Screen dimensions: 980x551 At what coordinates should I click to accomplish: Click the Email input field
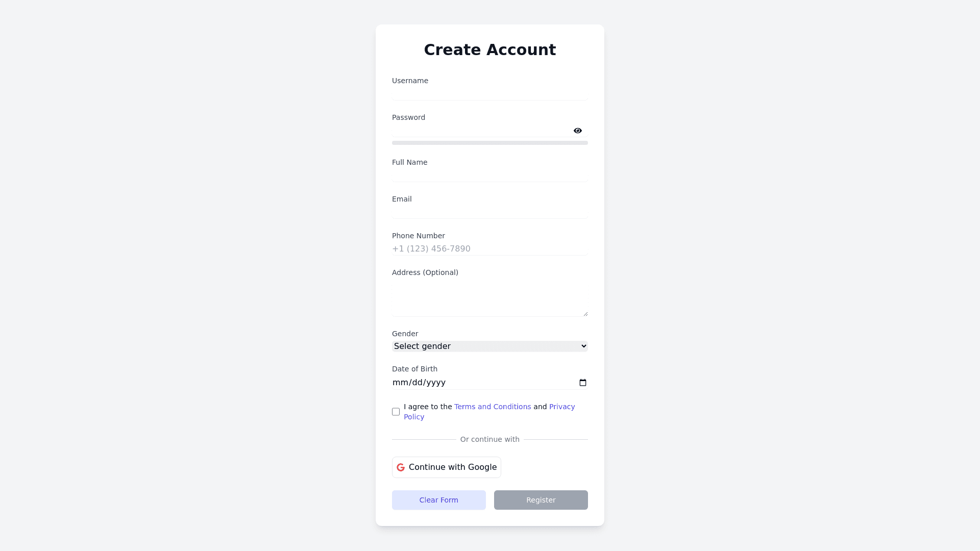tap(489, 212)
